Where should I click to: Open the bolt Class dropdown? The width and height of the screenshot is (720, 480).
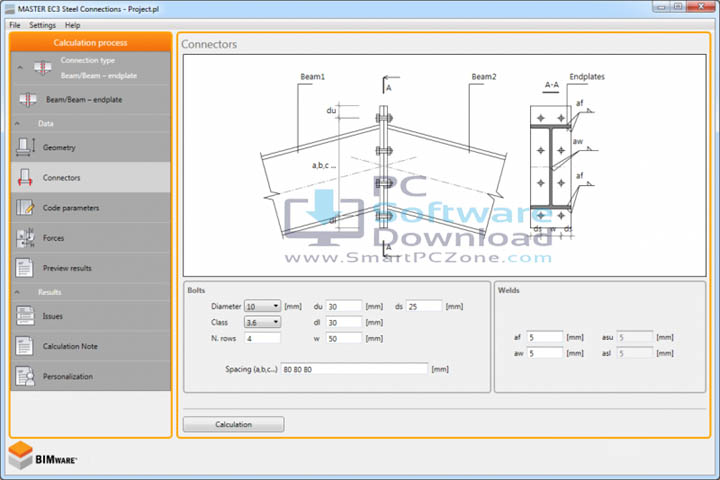click(x=262, y=322)
